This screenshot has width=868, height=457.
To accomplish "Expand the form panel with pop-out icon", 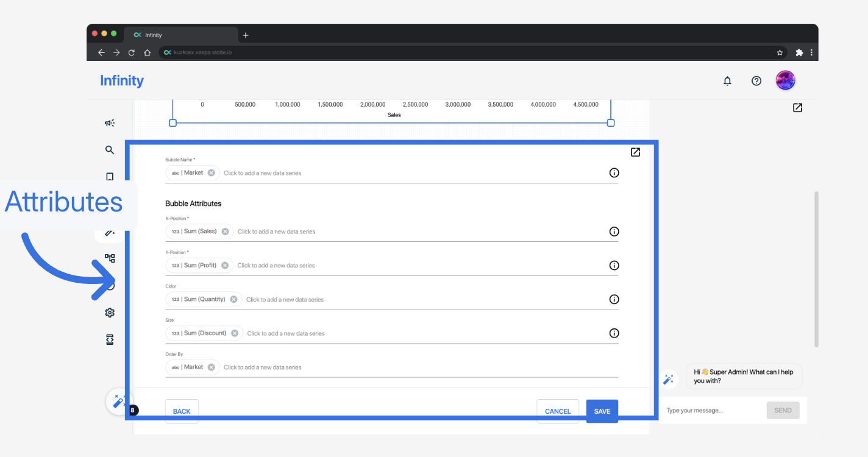I will coord(635,152).
